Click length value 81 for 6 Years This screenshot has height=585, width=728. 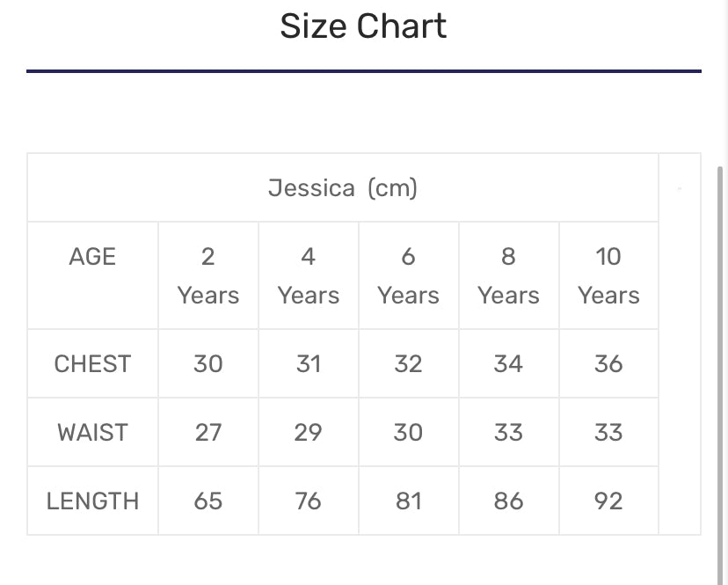(x=408, y=501)
